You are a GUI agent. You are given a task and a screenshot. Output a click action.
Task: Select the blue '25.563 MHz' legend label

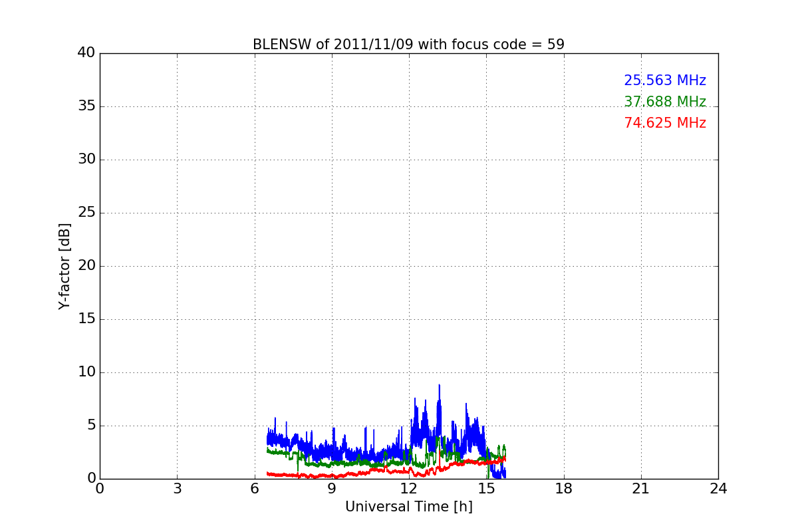(x=665, y=80)
